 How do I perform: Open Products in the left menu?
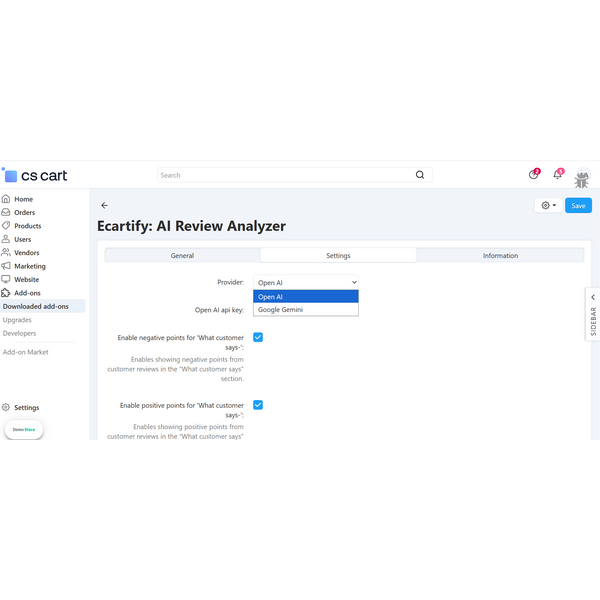coord(27,226)
